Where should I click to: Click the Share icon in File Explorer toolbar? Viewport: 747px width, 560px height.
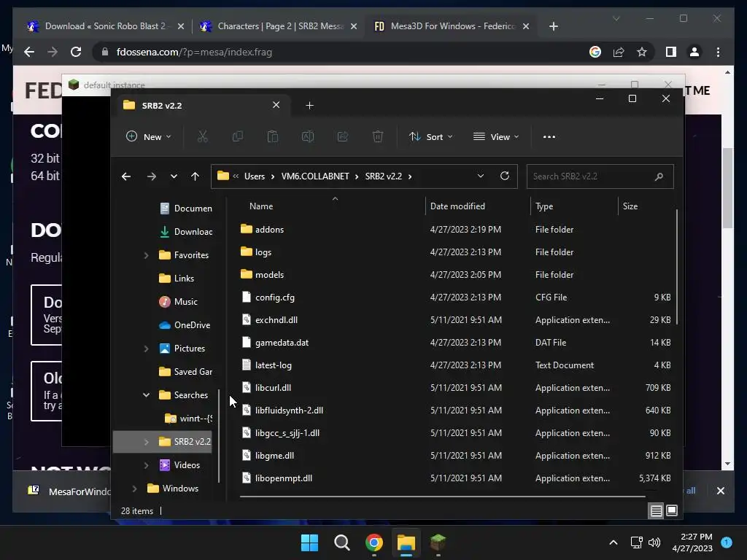tap(343, 136)
